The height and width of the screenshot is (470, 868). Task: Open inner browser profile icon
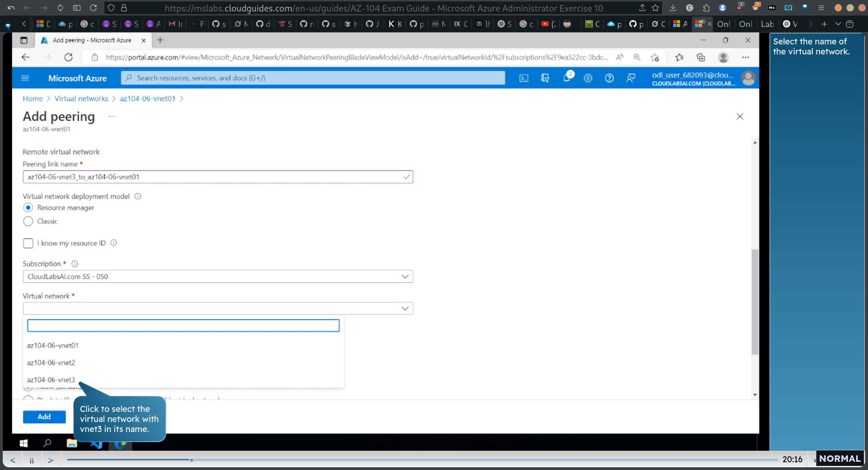pyautogui.click(x=723, y=57)
